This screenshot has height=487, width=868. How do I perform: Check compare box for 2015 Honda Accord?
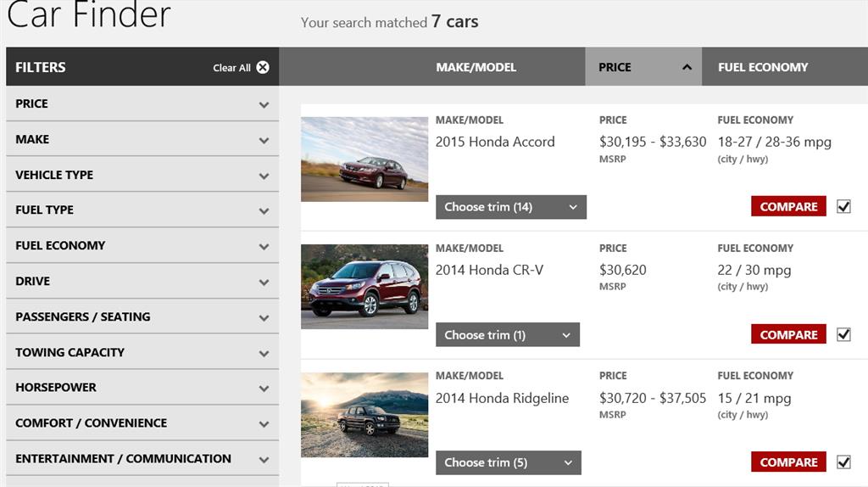point(843,207)
